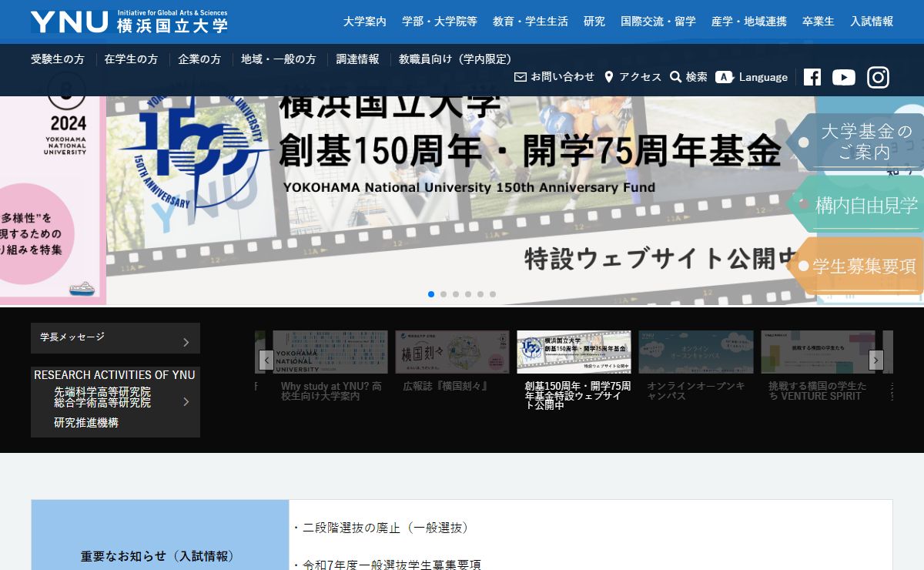The width and height of the screenshot is (924, 570).
Task: Show next thumbnails with right arrow
Action: point(876,360)
